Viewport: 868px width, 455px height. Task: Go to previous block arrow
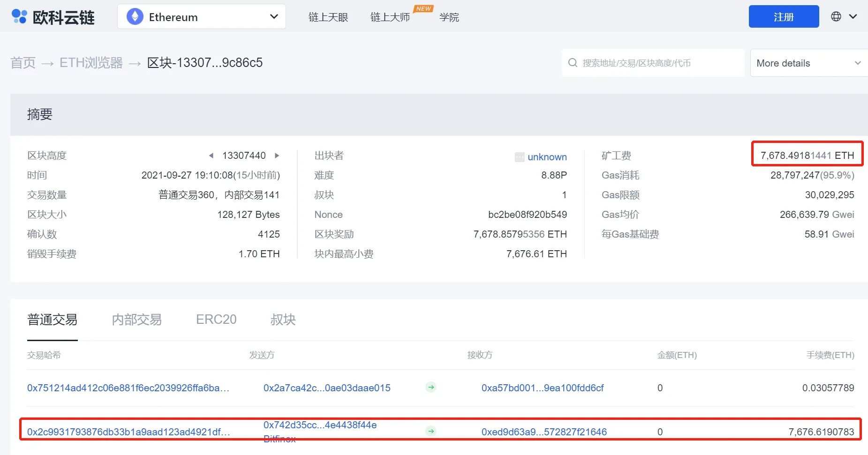tap(211, 156)
